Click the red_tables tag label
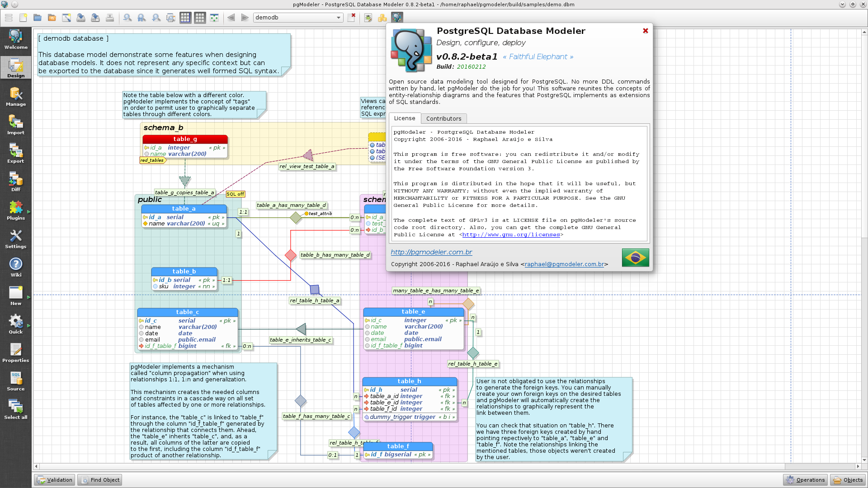Screen dimensions: 868x488 click(x=152, y=160)
